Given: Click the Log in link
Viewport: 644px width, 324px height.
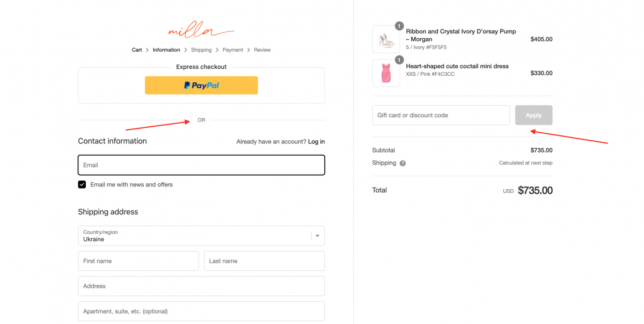Looking at the screenshot, I should click(316, 142).
